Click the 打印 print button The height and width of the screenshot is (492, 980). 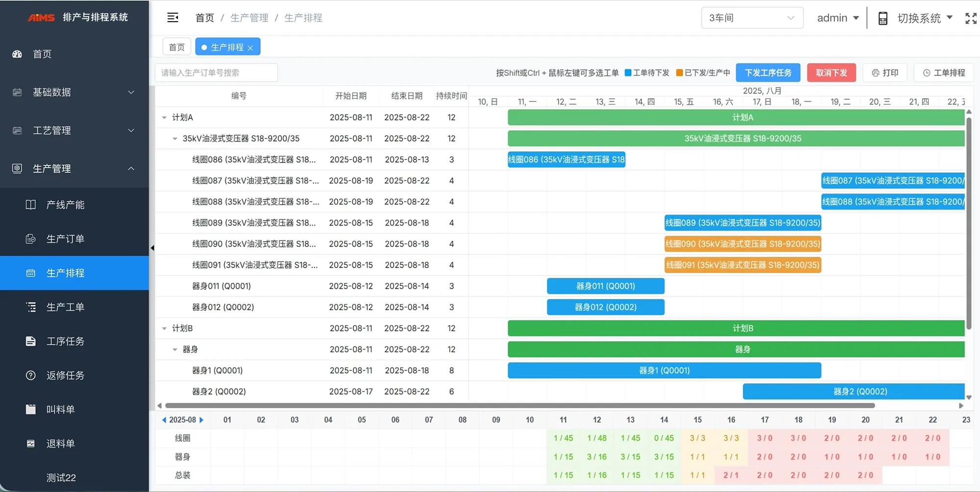pos(885,72)
